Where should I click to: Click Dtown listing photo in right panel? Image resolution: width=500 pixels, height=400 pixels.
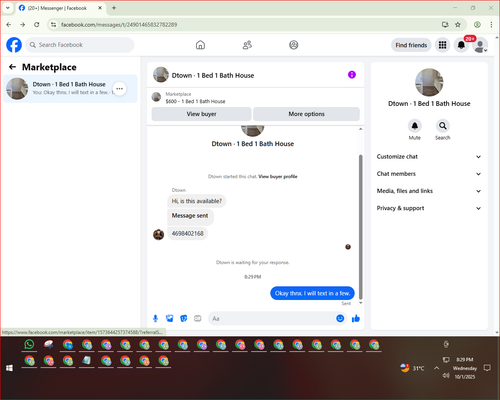pos(429,82)
